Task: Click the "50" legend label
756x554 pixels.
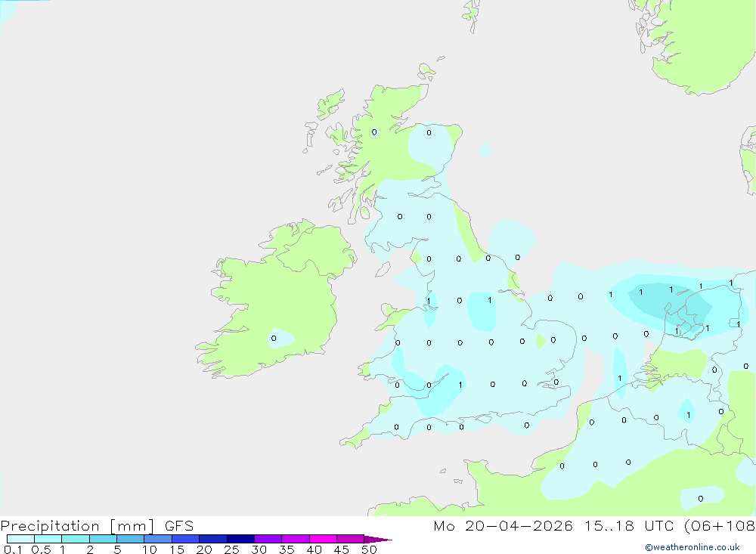Action: point(369,549)
